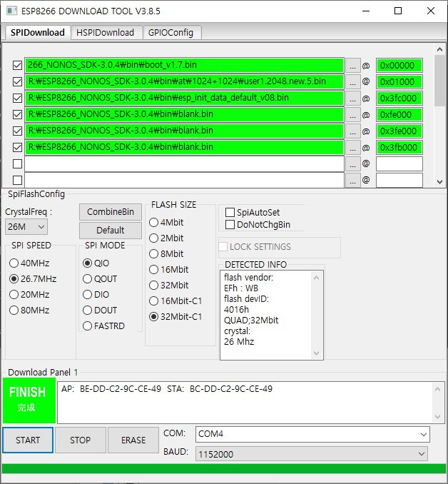Click the ERASE button
The image size is (448, 484).
(133, 440)
